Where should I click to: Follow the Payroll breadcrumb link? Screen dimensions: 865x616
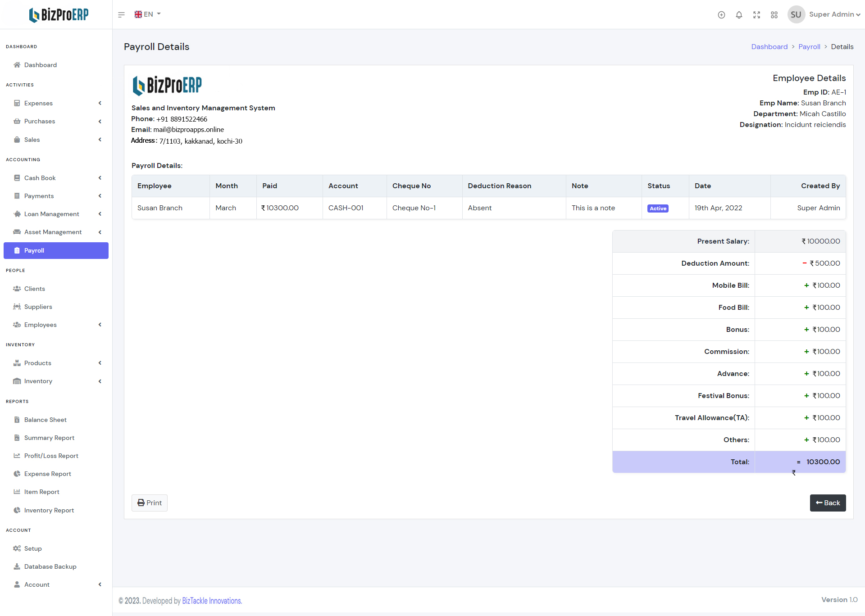(809, 47)
